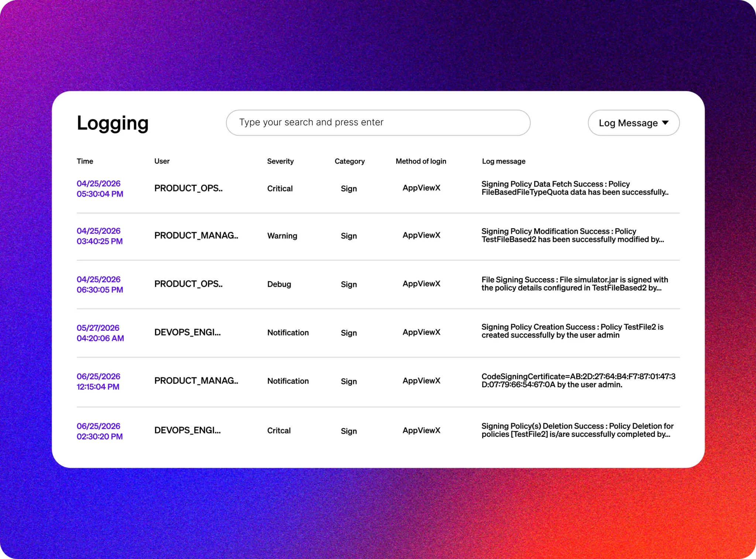
Task: Focus the search input field
Action: coord(378,123)
